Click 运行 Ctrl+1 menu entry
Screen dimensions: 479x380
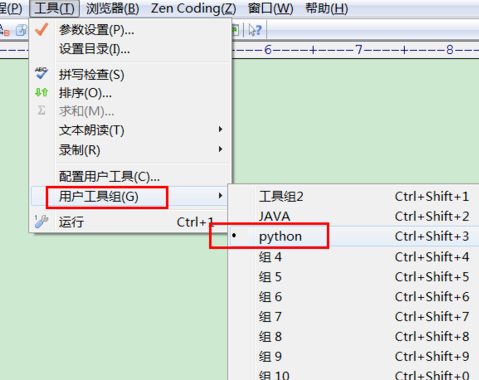[x=130, y=222]
